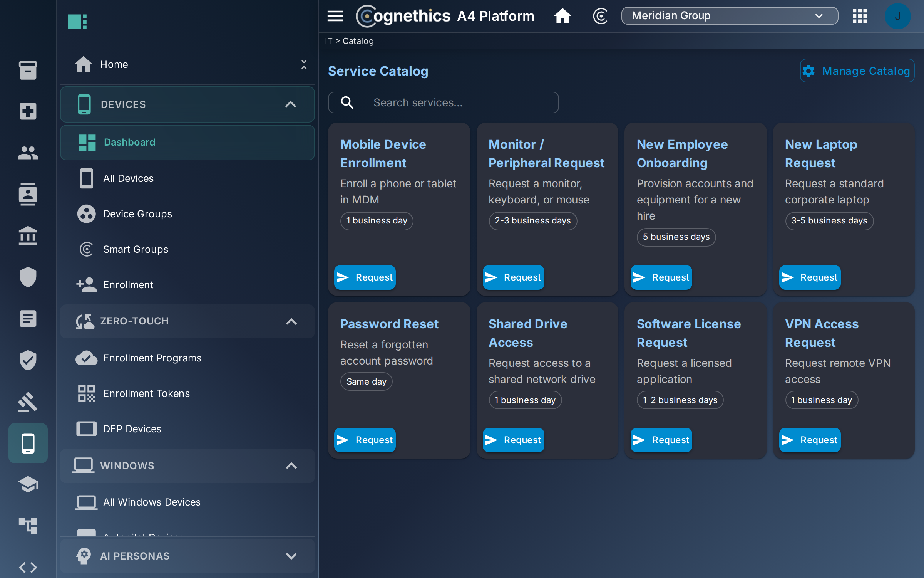
Task: Click the 'VPN Access Request' card title
Action: tap(822, 333)
